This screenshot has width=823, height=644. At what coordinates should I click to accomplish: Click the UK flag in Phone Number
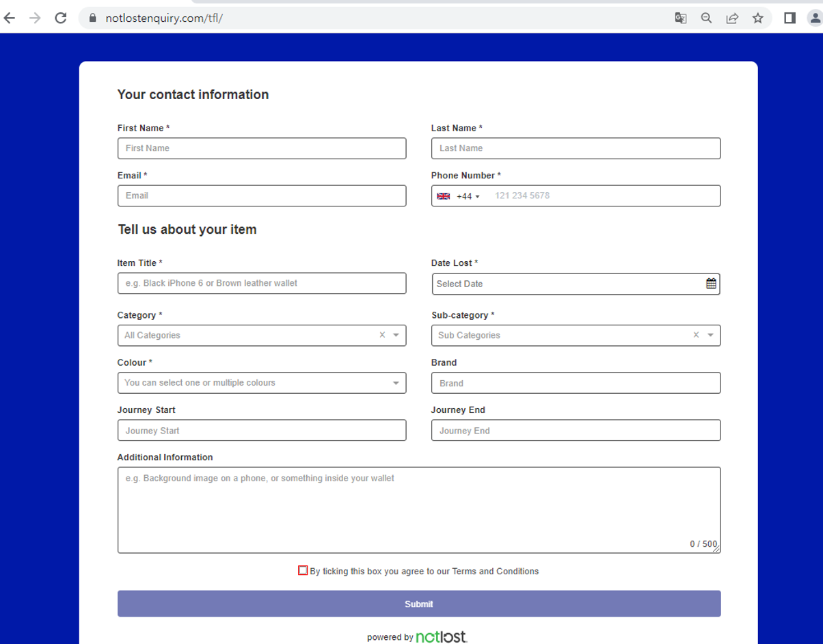(443, 196)
